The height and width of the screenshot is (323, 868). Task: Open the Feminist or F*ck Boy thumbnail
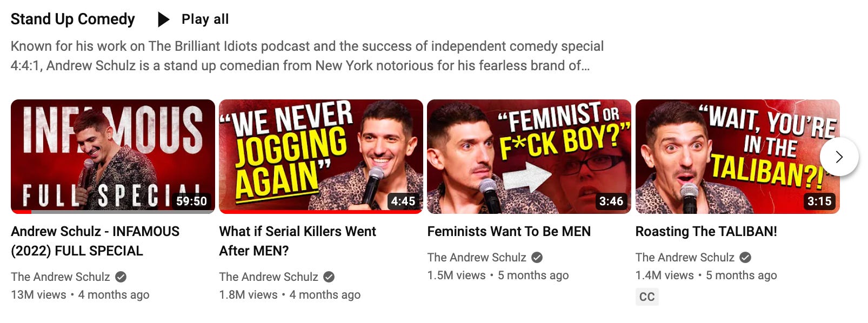529,157
